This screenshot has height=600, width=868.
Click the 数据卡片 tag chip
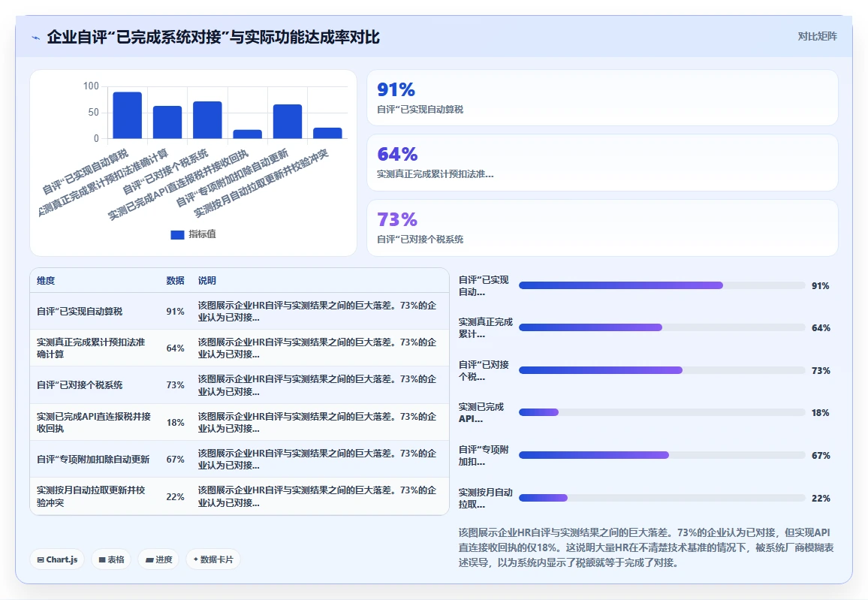click(213, 559)
